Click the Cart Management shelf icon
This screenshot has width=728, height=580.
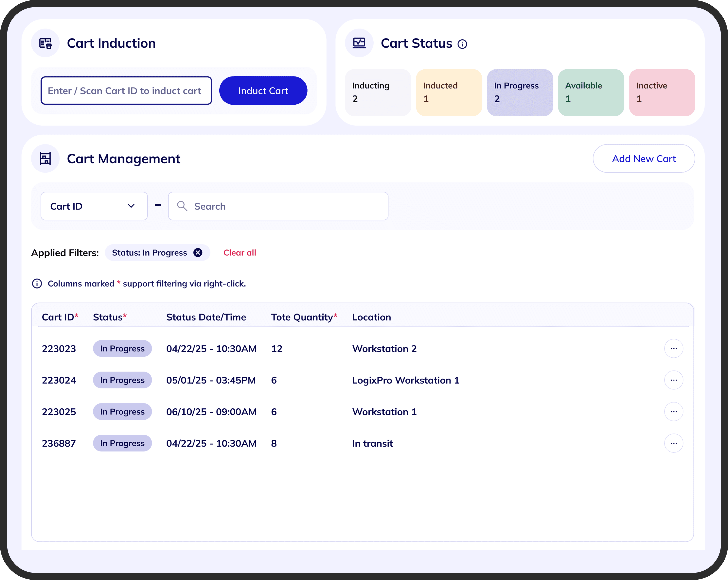(x=45, y=159)
